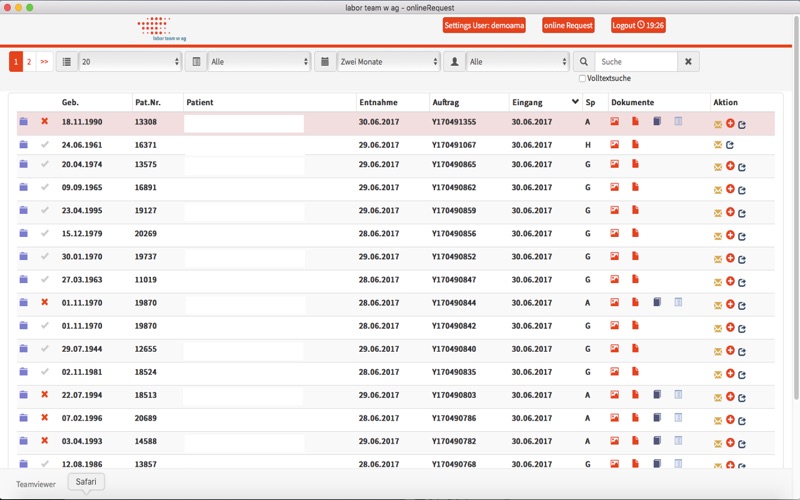Screen dimensions: 800x500
Task: Select order number Y170490859
Action: (454, 210)
